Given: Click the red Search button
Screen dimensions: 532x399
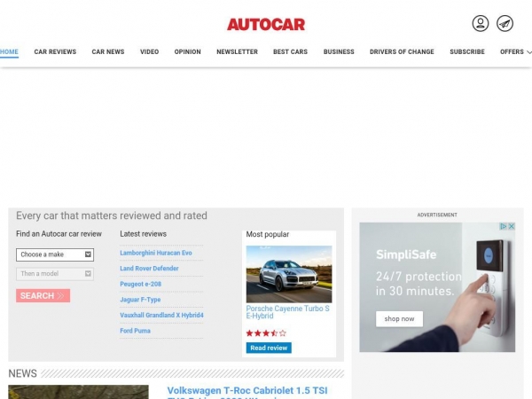Looking at the screenshot, I should [x=43, y=295].
